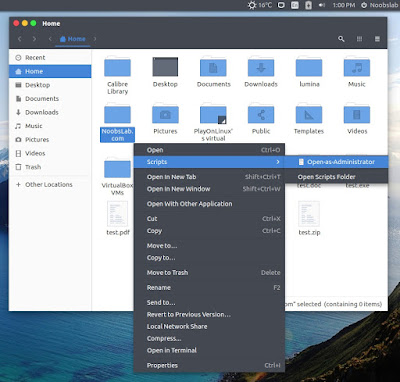
Task: Expand the Scripts submenu arrow
Action: tap(278, 162)
